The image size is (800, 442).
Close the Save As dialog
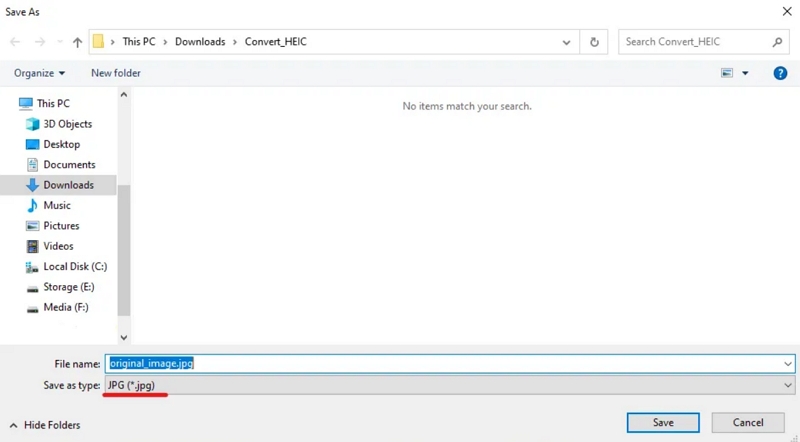[x=787, y=11]
